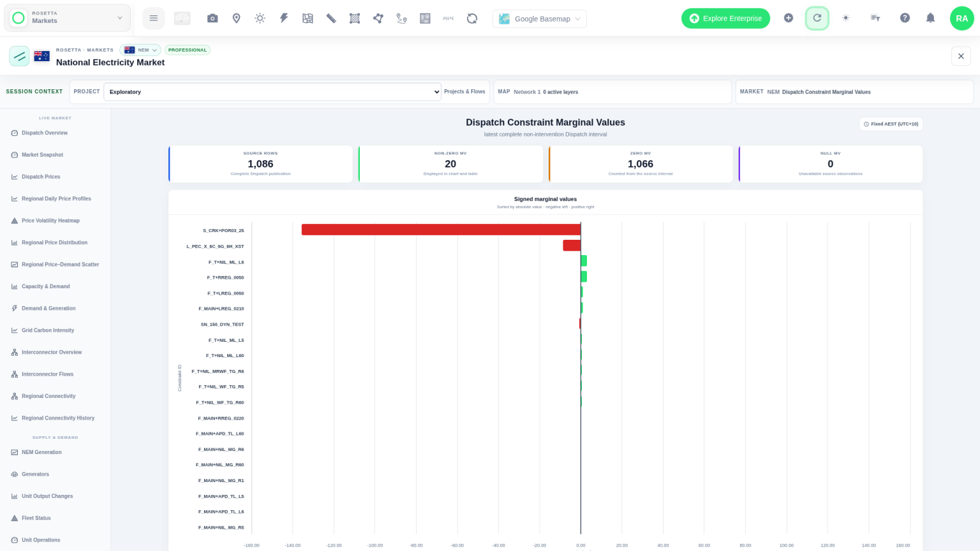Viewport: 980px width, 551px height.
Task: Click the Non-Zero MV 20 card
Action: [450, 164]
